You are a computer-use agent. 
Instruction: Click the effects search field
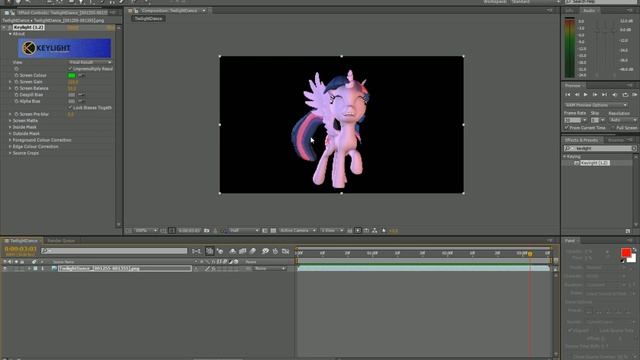pyautogui.click(x=600, y=149)
